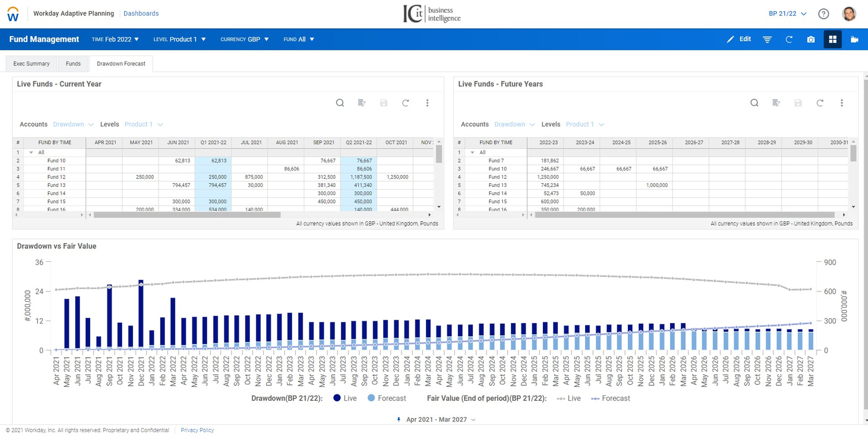Click the filter icon in the blue toolbar
The width and height of the screenshot is (868, 436).
(767, 39)
